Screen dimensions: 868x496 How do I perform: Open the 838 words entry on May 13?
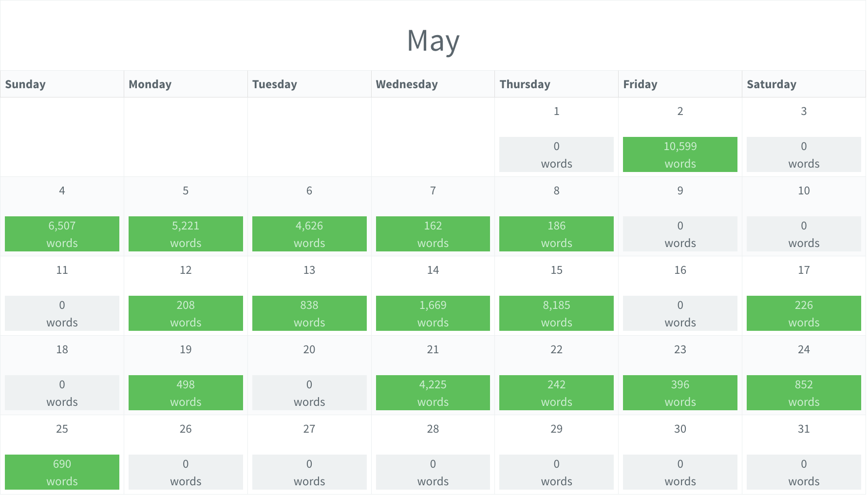pos(309,313)
